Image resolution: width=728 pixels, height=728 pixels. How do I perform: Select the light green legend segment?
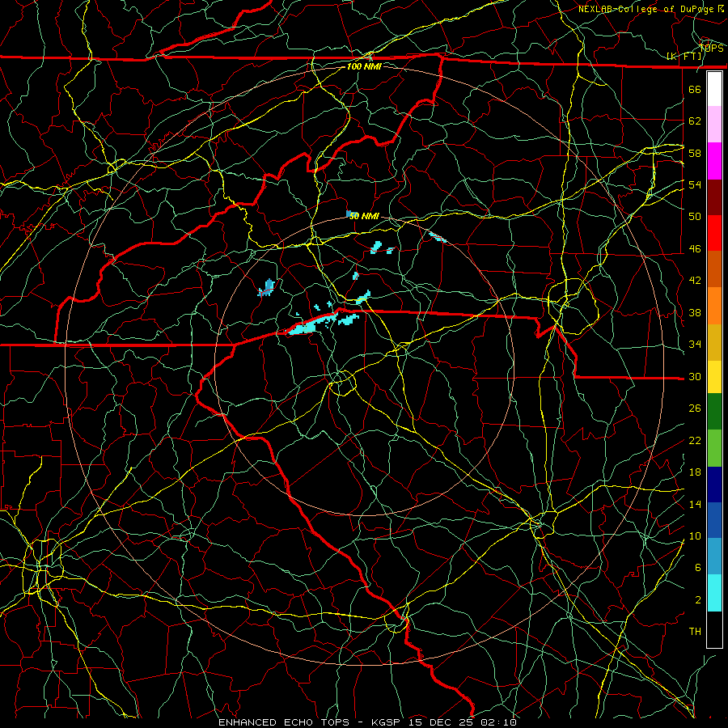(x=714, y=448)
